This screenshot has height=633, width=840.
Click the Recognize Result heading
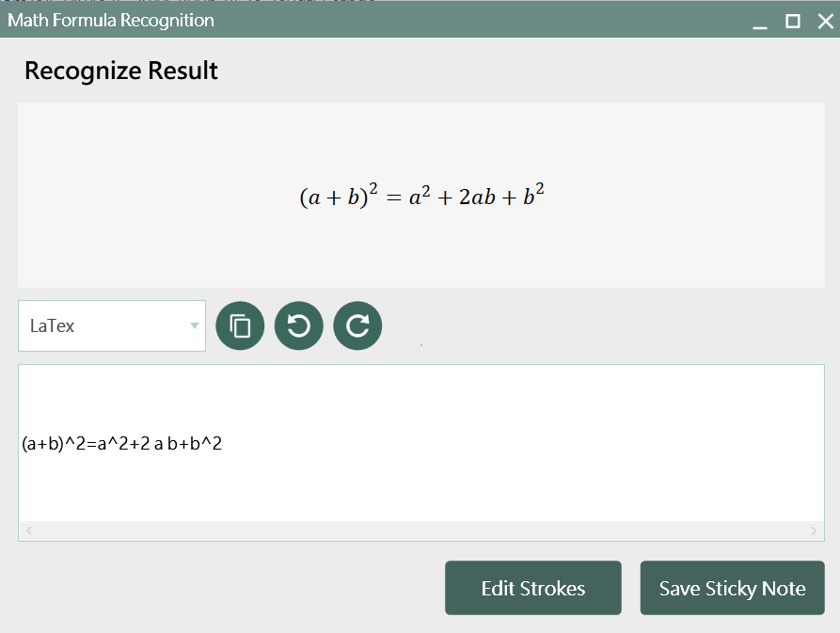click(x=121, y=71)
